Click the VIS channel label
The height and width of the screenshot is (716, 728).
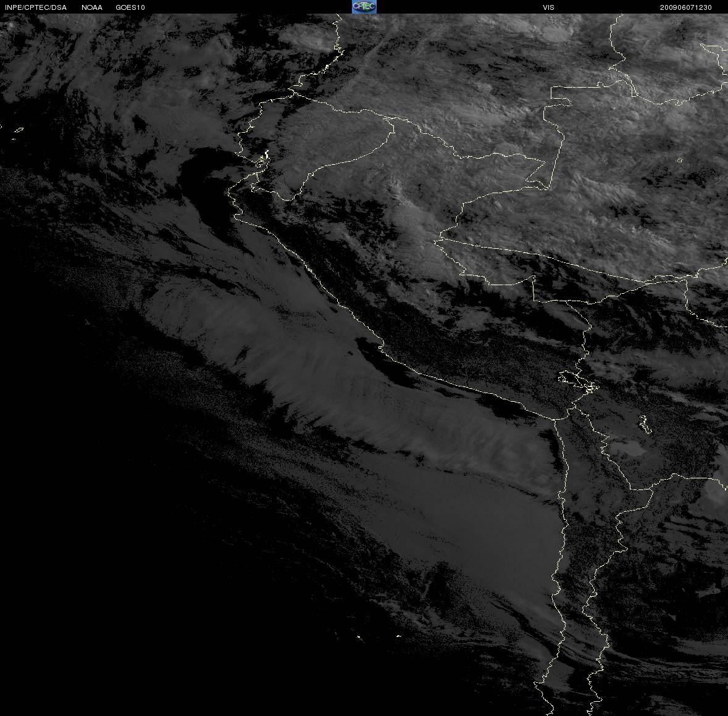548,7
